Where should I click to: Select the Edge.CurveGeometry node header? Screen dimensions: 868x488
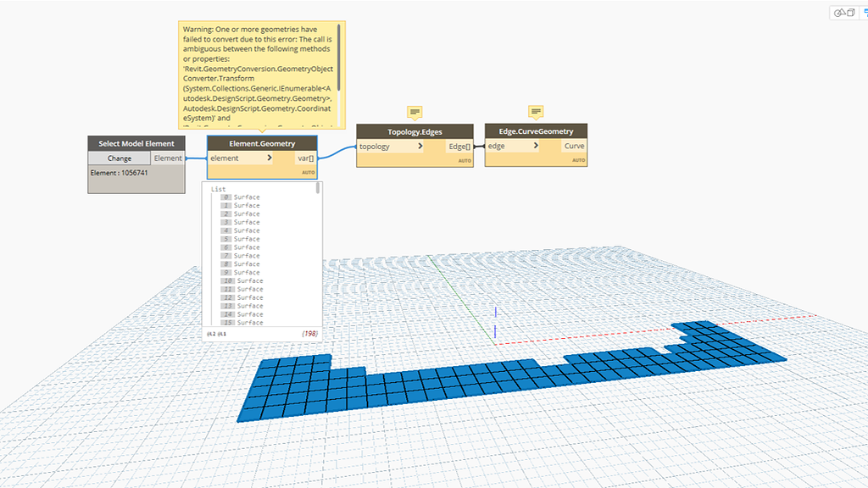[x=536, y=131]
